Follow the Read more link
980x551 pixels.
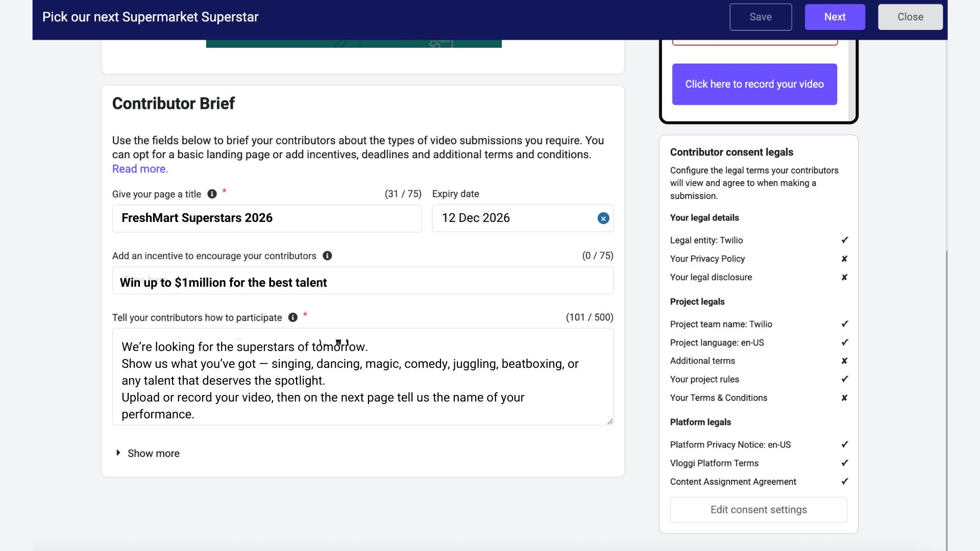pyautogui.click(x=140, y=169)
